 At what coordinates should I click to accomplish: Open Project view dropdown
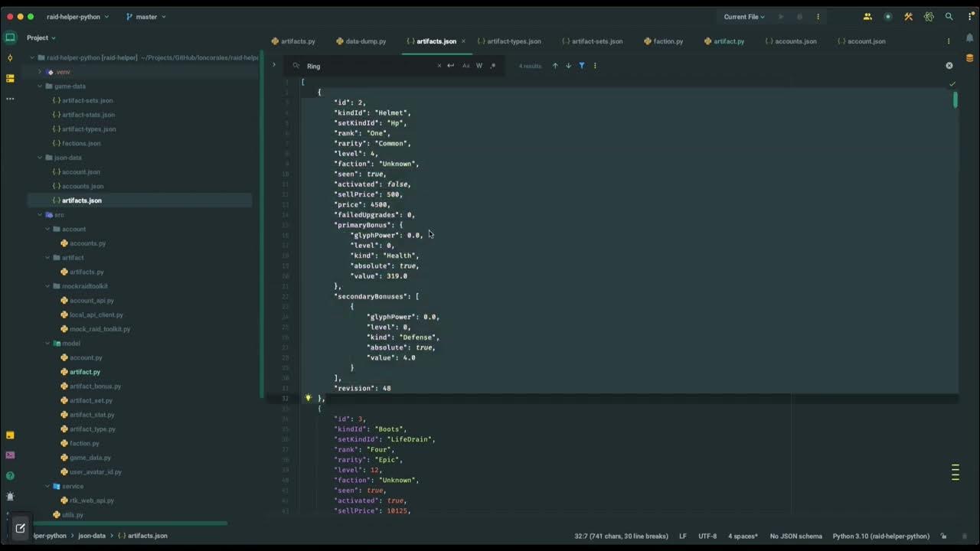[x=41, y=37]
